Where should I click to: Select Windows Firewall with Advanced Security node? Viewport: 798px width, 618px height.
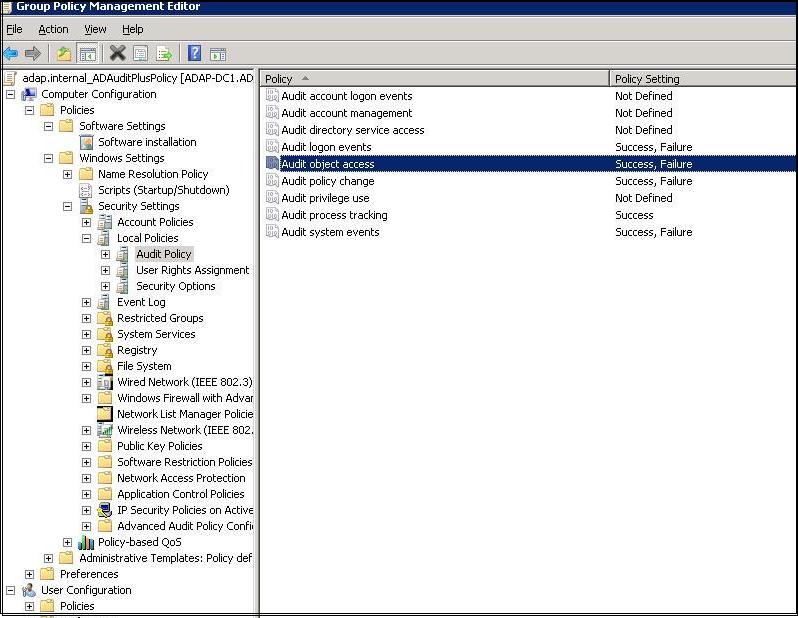point(185,398)
